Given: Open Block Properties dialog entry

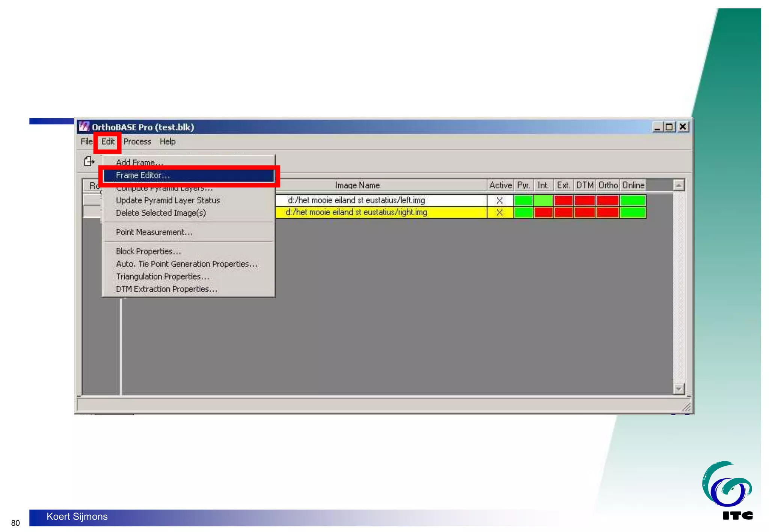Looking at the screenshot, I should (x=148, y=251).
